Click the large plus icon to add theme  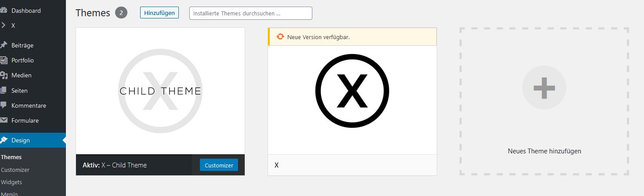544,88
